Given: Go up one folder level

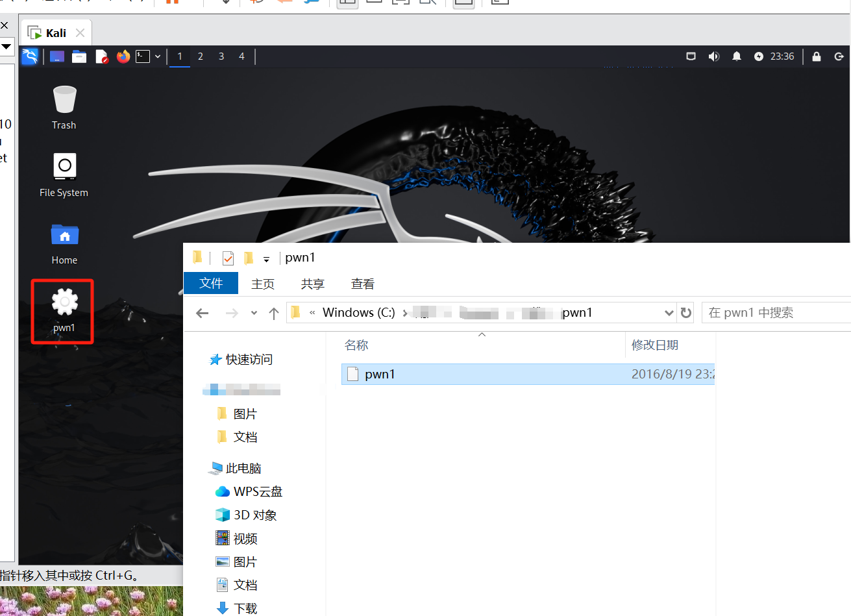Looking at the screenshot, I should click(x=274, y=313).
